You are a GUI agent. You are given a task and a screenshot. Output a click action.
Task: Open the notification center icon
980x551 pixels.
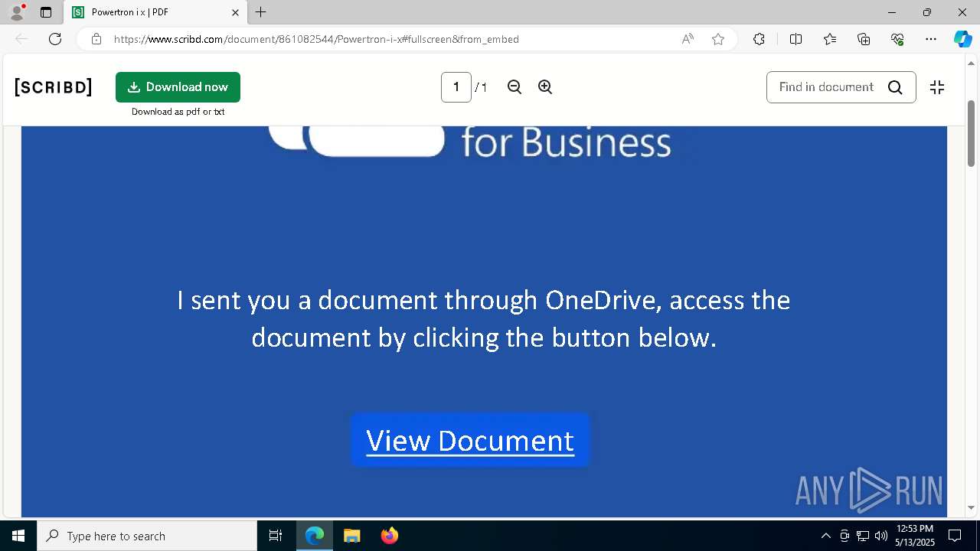pos(955,536)
